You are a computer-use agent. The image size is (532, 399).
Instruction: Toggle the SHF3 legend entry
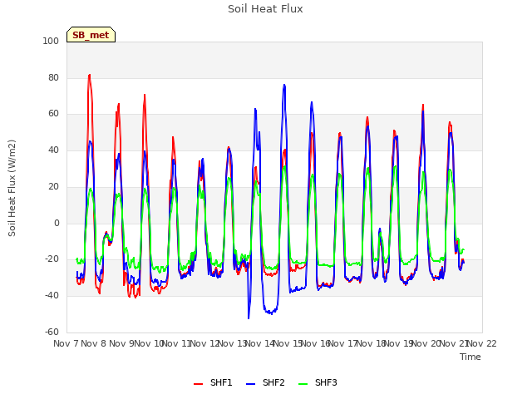pyautogui.click(x=318, y=382)
